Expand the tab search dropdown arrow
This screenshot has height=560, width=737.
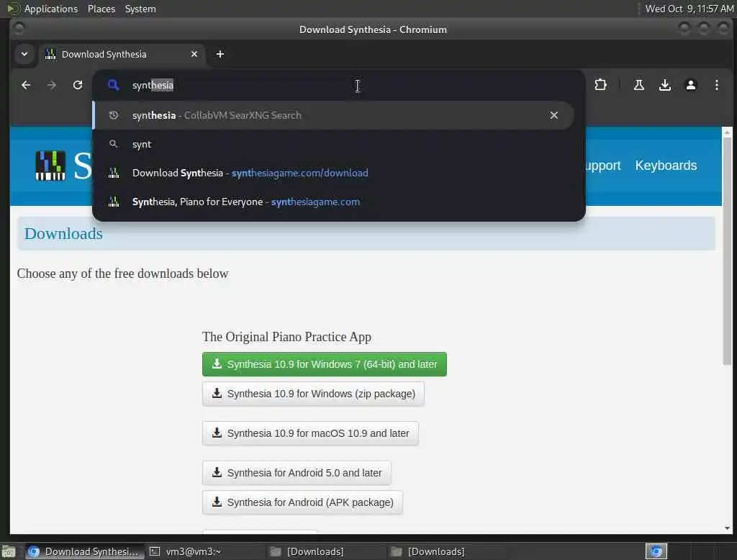click(x=24, y=54)
